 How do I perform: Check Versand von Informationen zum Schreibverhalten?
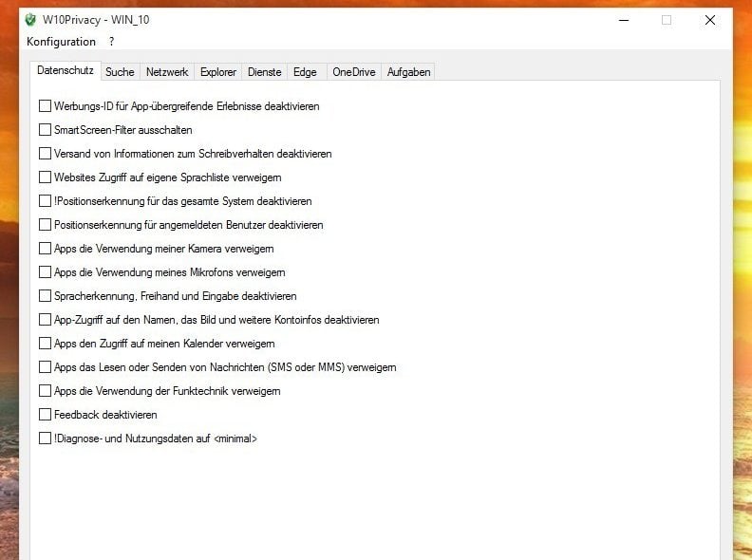(45, 154)
